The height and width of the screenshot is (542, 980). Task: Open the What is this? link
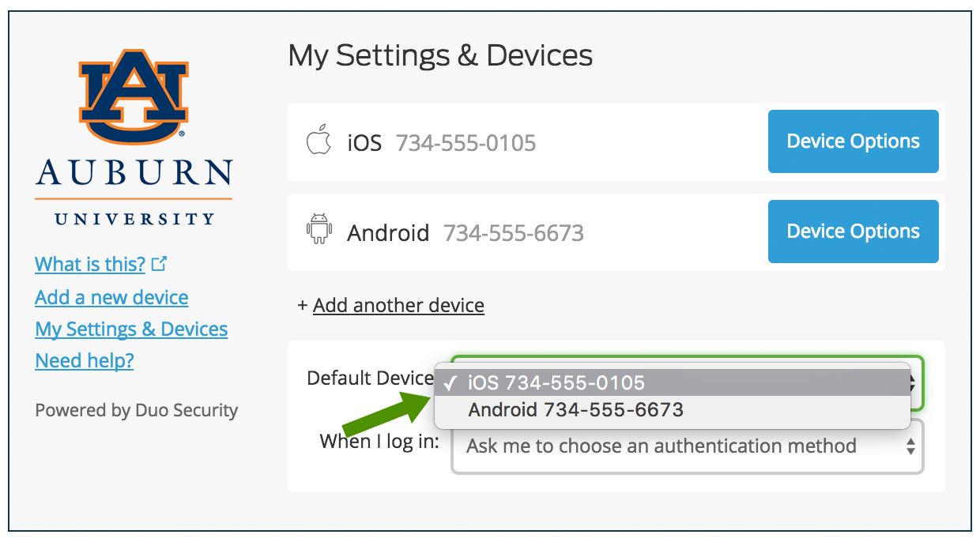[90, 264]
